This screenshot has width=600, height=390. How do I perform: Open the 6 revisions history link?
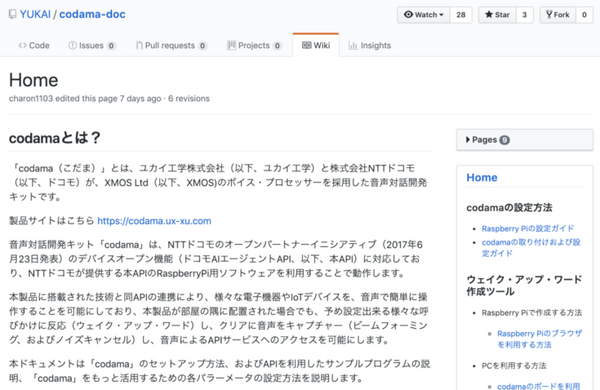tap(189, 98)
